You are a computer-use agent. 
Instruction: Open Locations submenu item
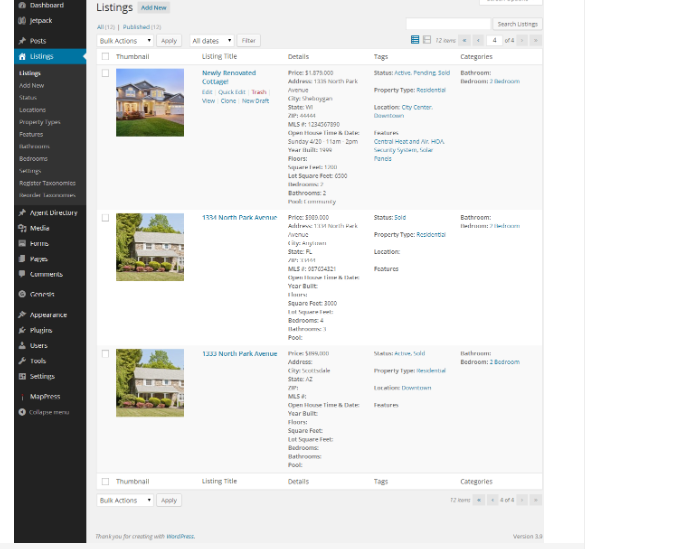(32, 110)
